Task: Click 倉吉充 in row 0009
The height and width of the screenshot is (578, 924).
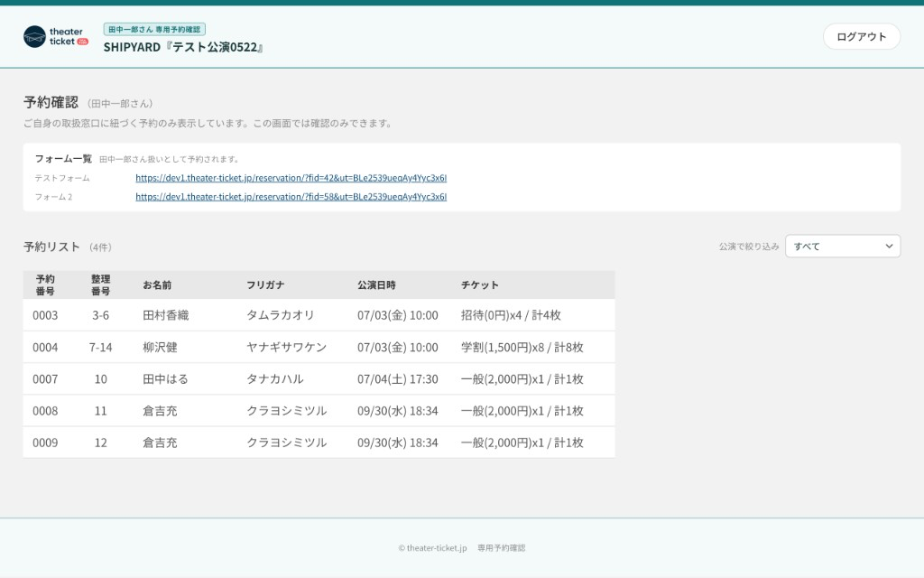Action: click(160, 443)
